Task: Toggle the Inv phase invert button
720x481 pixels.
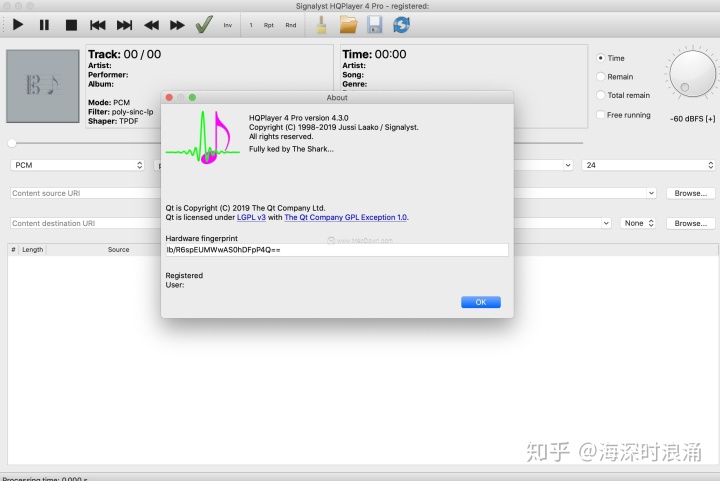Action: click(228, 25)
